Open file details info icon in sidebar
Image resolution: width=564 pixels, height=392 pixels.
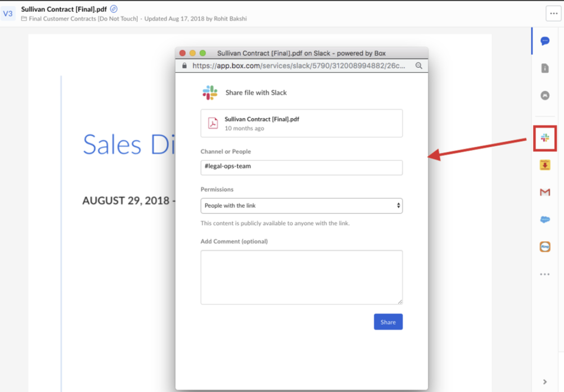[x=545, y=68]
